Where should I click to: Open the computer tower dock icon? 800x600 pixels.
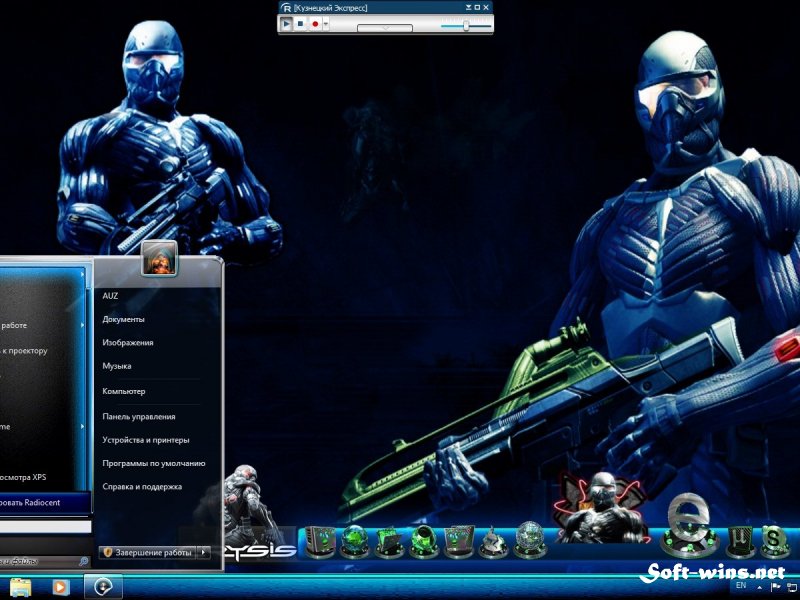(320, 542)
